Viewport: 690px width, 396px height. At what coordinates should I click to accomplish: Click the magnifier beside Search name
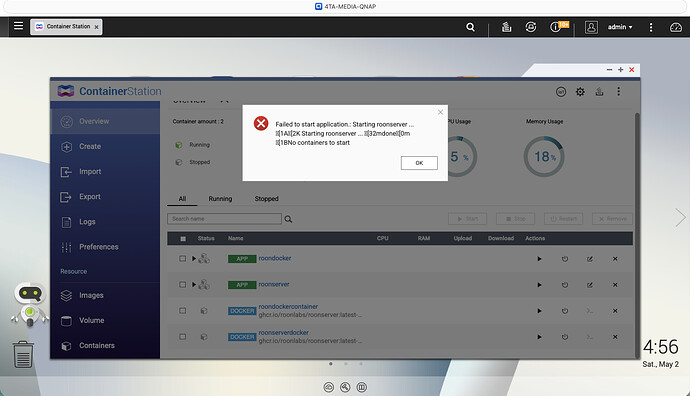tap(288, 219)
